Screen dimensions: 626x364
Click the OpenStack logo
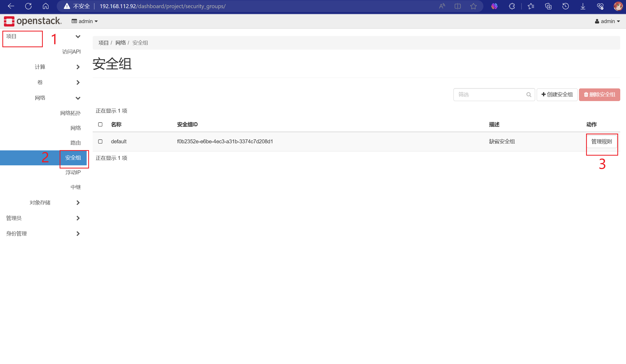click(x=33, y=21)
